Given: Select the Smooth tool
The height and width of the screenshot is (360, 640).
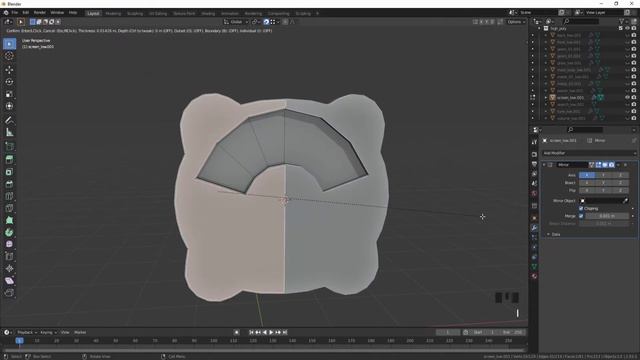Looking at the screenshot, I should tap(9, 244).
